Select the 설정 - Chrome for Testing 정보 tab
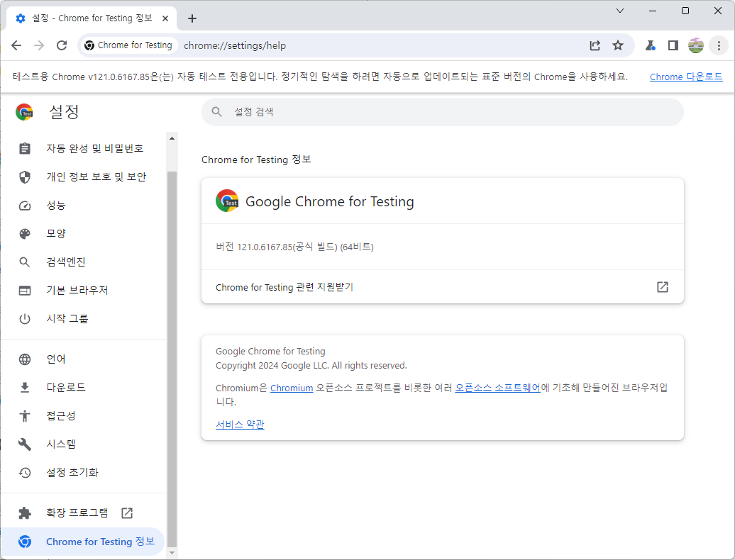This screenshot has height=560, width=735. click(92, 18)
